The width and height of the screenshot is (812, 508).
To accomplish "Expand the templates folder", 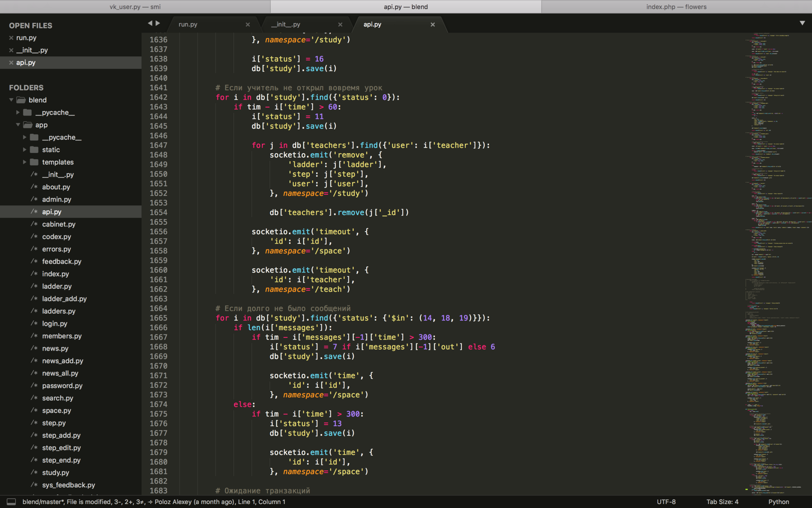I will pyautogui.click(x=25, y=162).
